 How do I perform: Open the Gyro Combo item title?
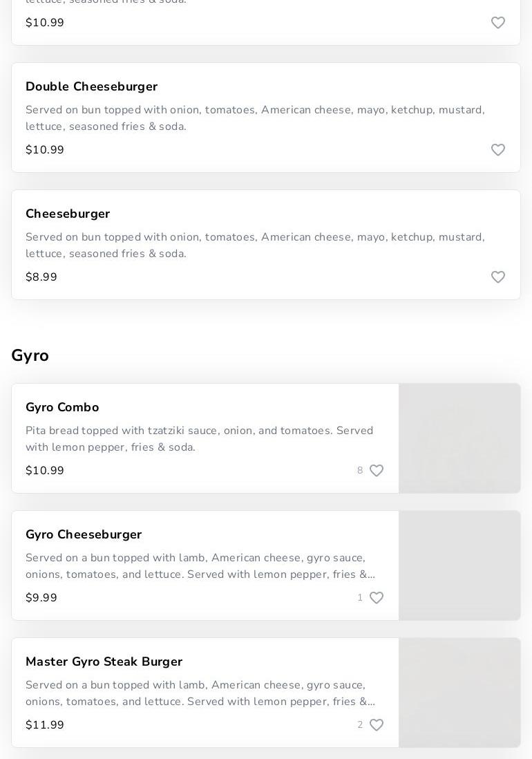(62, 407)
